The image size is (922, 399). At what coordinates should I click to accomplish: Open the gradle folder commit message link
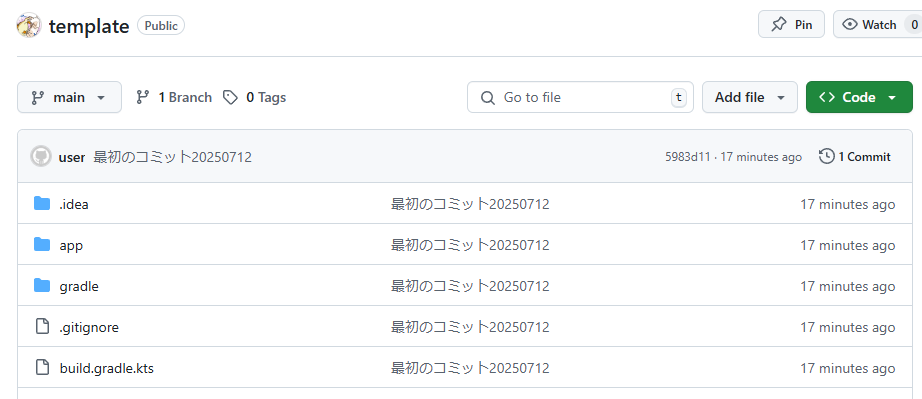(470, 286)
